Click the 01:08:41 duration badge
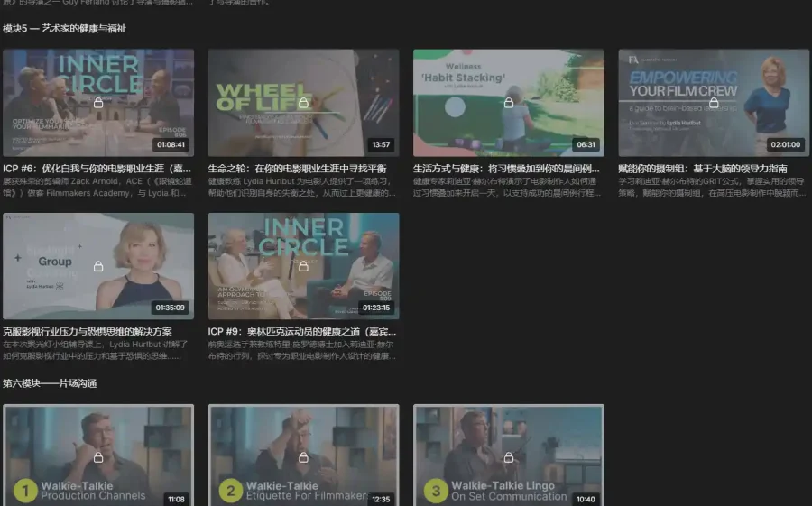 [171, 144]
